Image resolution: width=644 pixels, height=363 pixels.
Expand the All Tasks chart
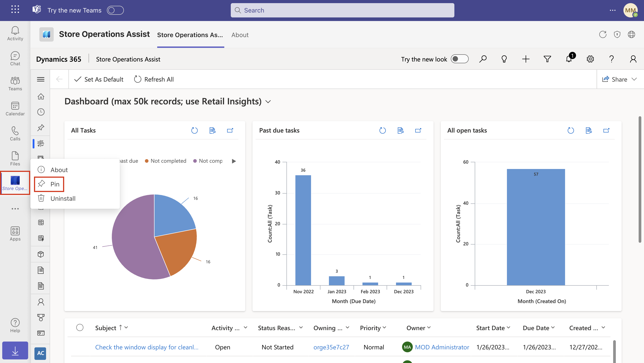tap(230, 130)
